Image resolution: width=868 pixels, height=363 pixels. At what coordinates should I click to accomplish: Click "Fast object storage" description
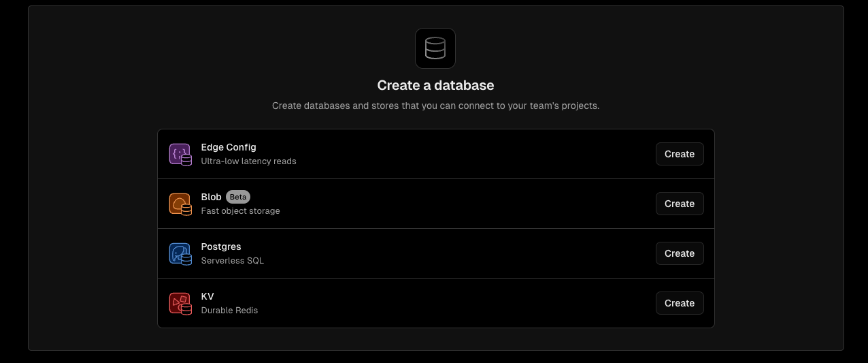tap(241, 211)
